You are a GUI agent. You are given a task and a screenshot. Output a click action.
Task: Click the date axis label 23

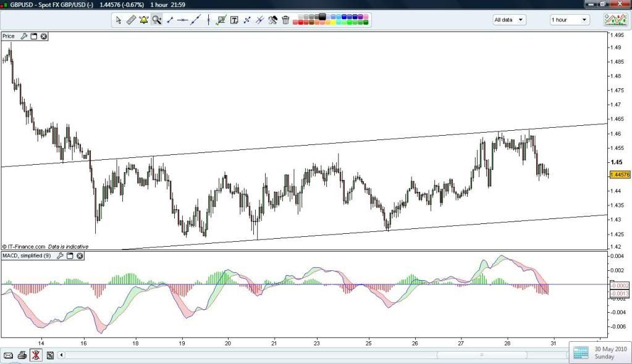pyautogui.click(x=317, y=343)
